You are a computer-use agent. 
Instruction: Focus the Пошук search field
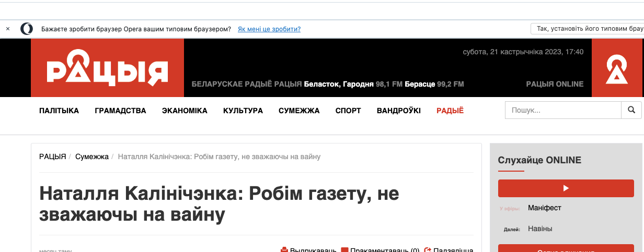tap(563, 110)
